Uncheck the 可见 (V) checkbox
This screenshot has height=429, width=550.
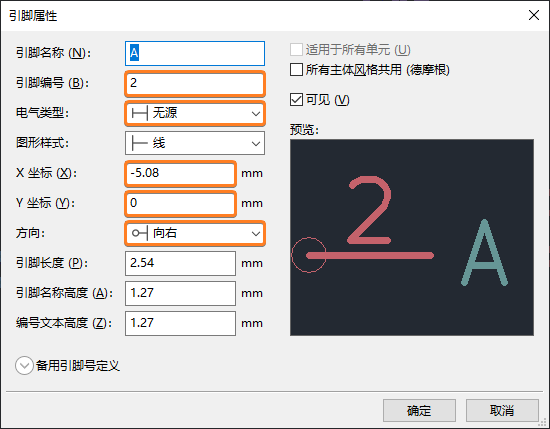point(296,100)
